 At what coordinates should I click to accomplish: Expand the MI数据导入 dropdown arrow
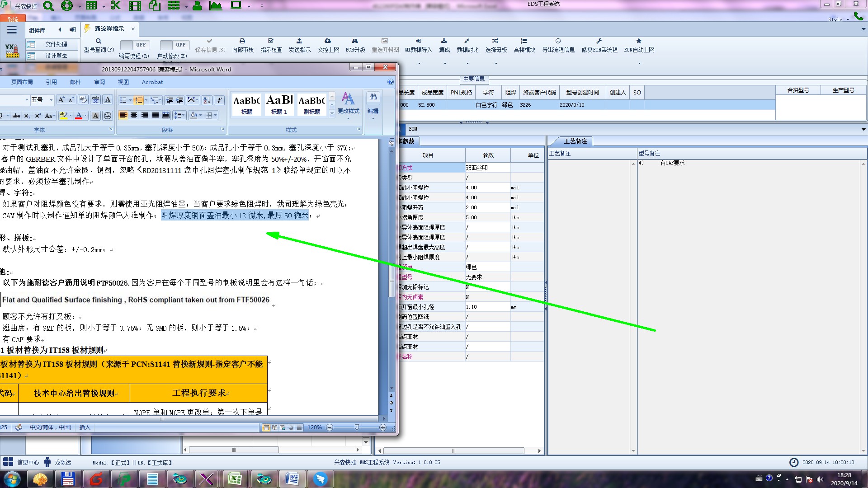tap(419, 63)
